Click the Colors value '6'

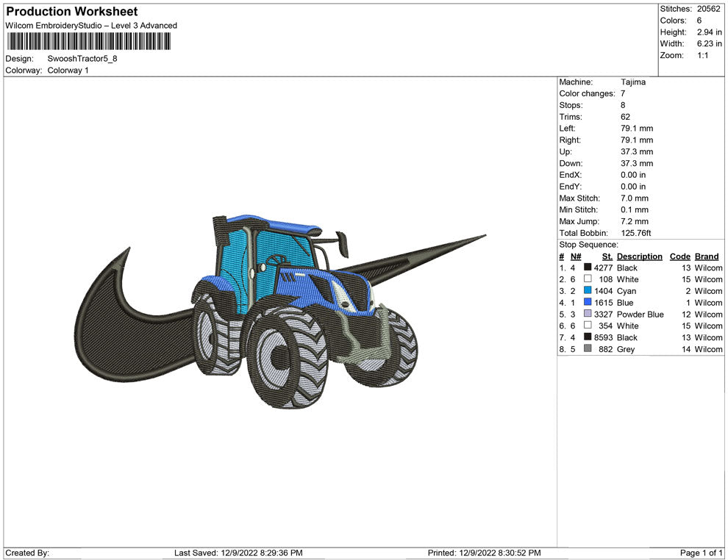coord(699,21)
